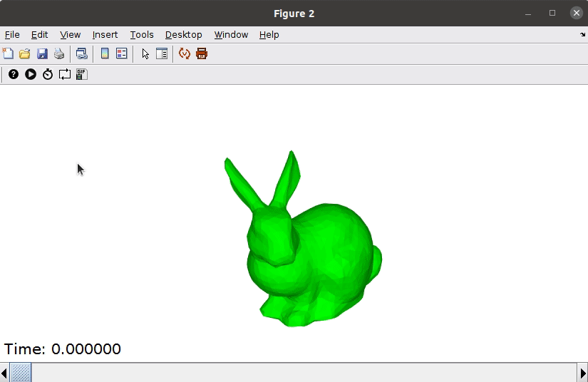Open the View menu
The height and width of the screenshot is (382, 588).
(x=70, y=34)
